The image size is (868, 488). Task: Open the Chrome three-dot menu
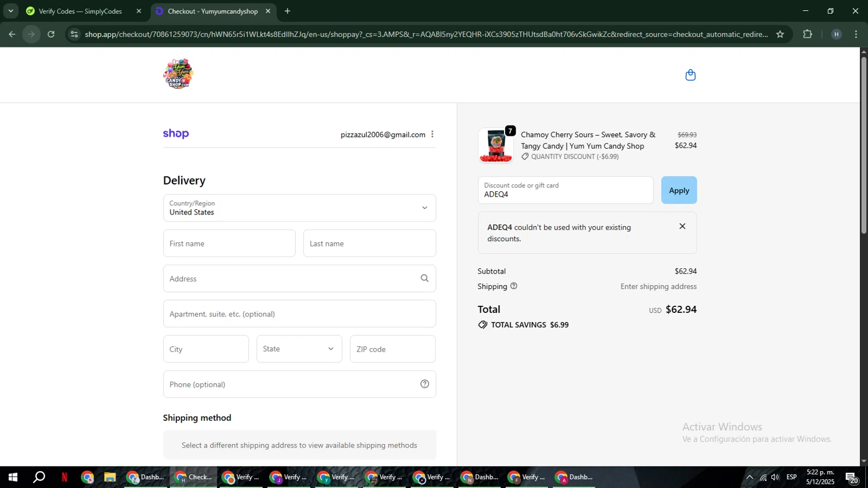(856, 34)
